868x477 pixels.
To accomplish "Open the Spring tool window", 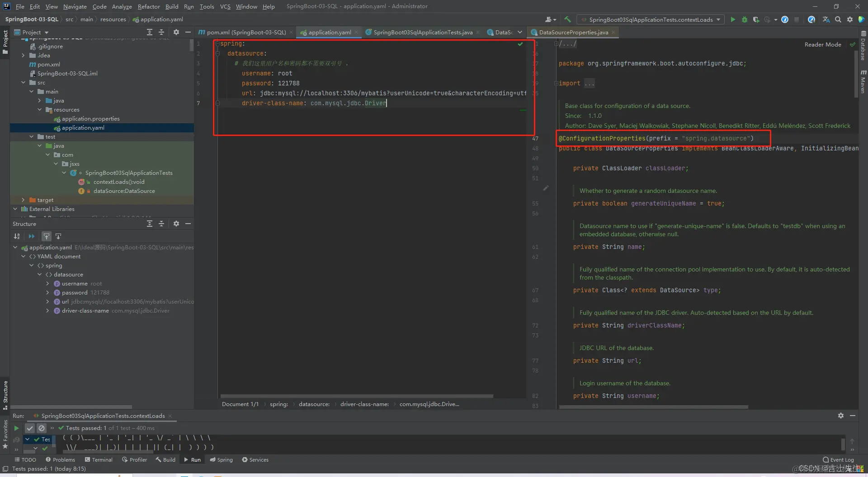I will (x=221, y=460).
